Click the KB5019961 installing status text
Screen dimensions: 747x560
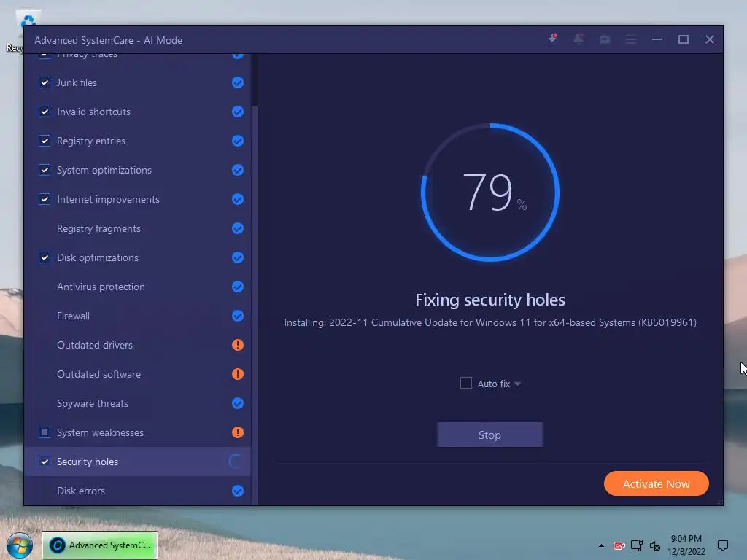[489, 322]
